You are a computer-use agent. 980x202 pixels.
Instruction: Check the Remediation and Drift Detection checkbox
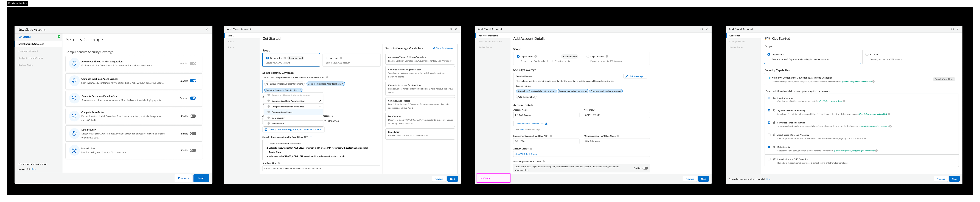[x=769, y=159]
